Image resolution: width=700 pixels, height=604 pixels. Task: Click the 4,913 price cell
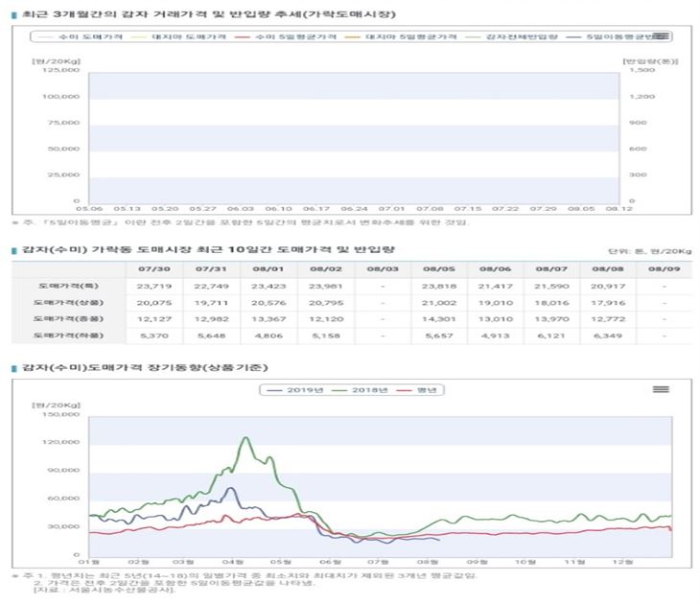tap(495, 336)
